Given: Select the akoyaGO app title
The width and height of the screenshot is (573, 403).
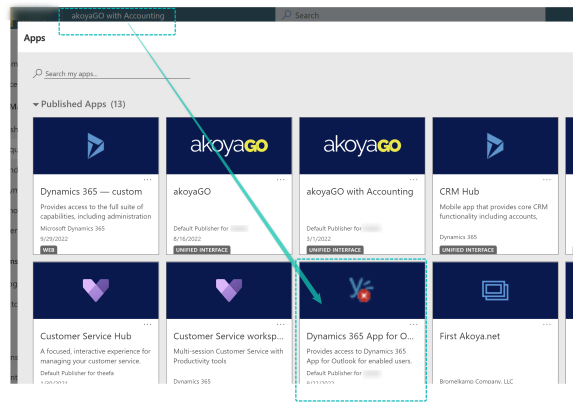Looking at the screenshot, I should point(192,191).
